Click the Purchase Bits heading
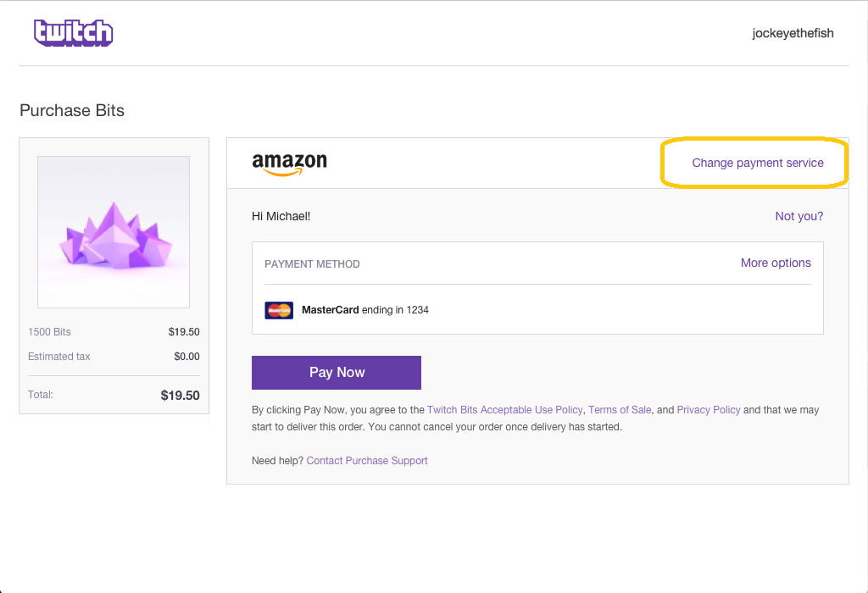The width and height of the screenshot is (868, 593). pos(72,110)
